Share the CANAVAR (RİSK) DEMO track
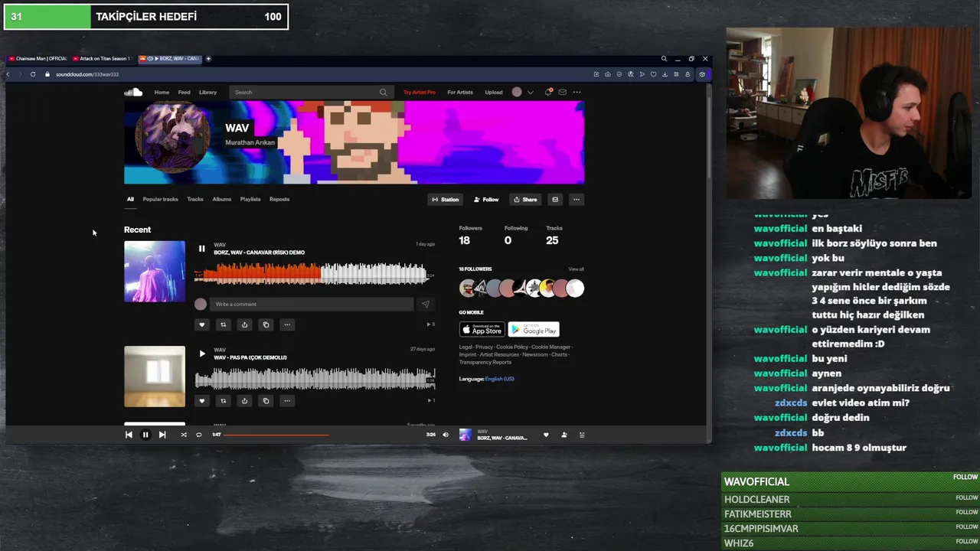 (244, 324)
